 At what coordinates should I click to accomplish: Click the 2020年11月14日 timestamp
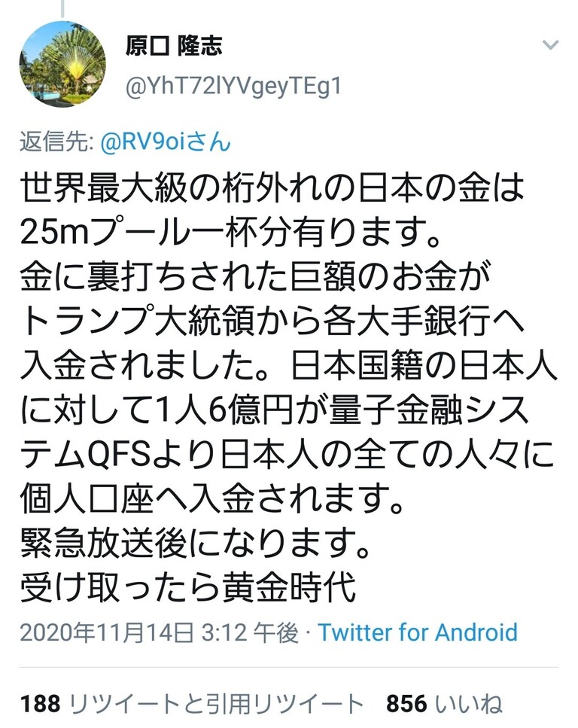[106, 632]
